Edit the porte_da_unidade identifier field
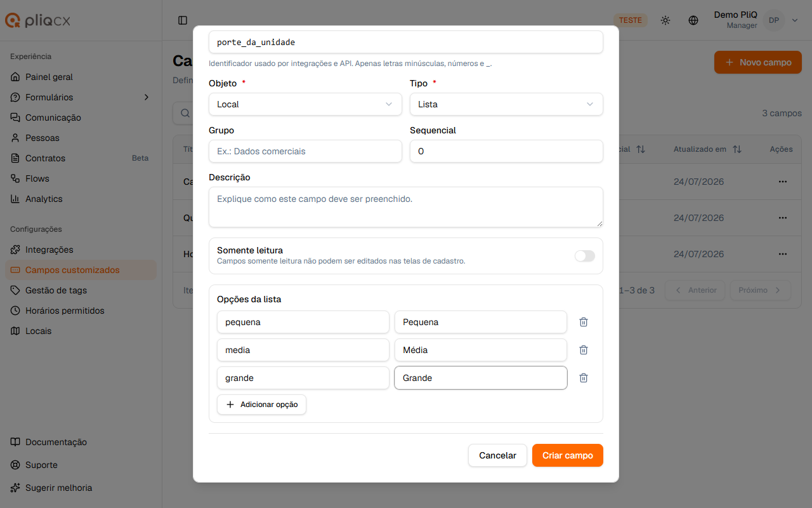812x508 pixels. click(406, 42)
